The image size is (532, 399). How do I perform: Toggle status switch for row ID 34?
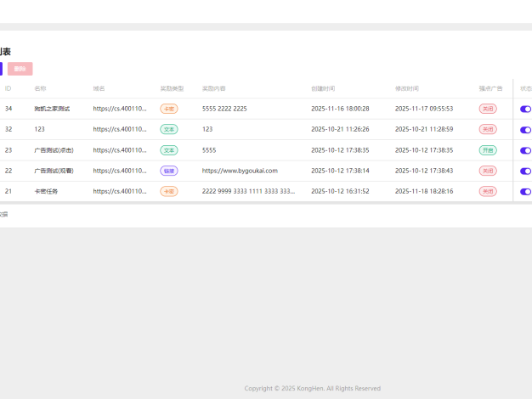tap(525, 109)
